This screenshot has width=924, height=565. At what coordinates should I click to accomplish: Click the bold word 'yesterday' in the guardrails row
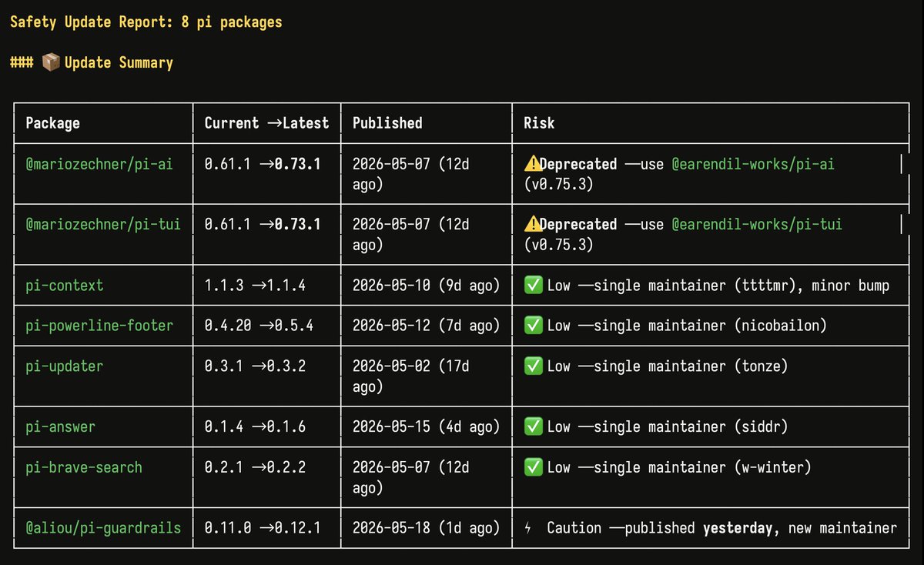(738, 528)
